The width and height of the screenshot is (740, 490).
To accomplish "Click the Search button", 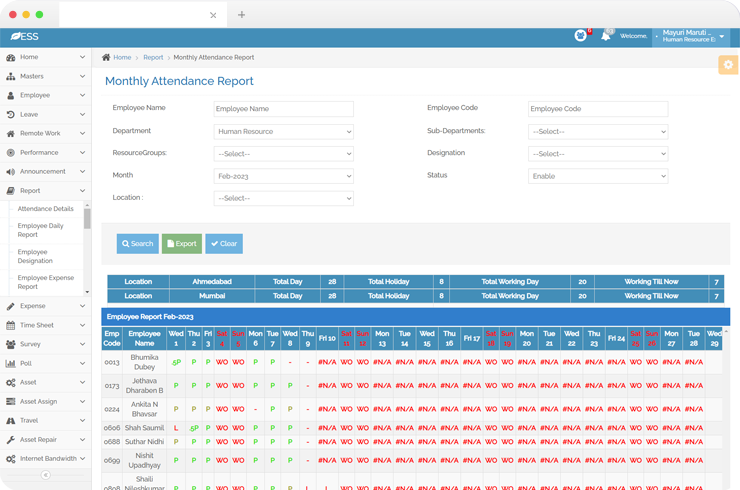I will pos(137,244).
